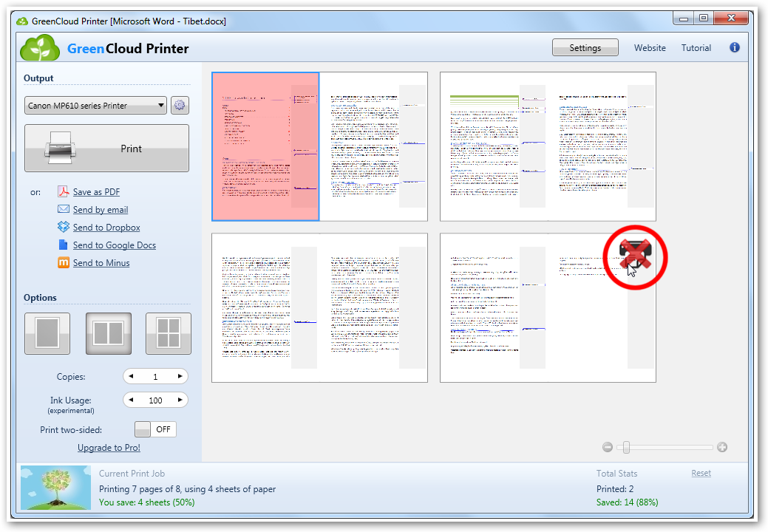Click Send by email link
The width and height of the screenshot is (768, 532).
[x=101, y=209]
